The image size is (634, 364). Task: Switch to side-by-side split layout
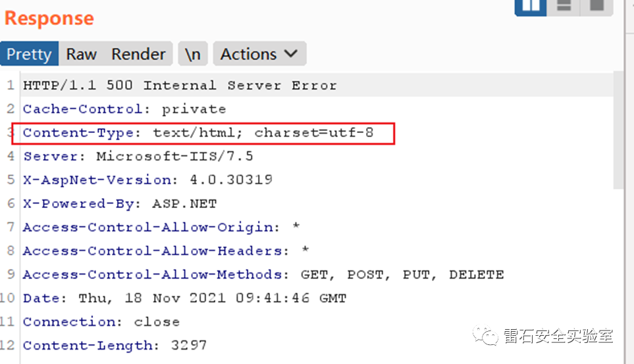(532, 5)
